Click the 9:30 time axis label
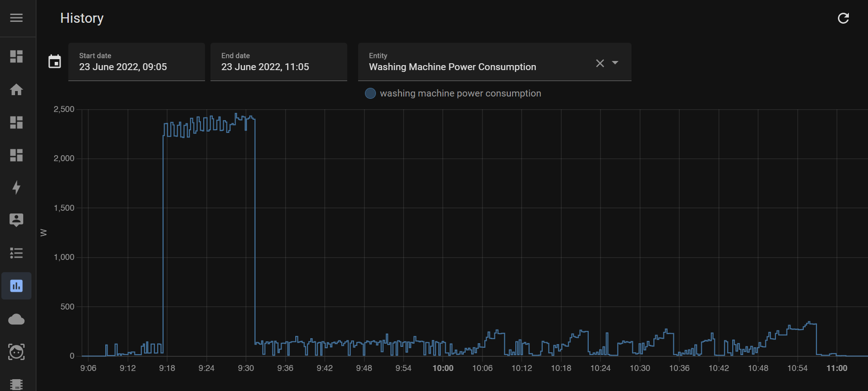 (x=246, y=368)
